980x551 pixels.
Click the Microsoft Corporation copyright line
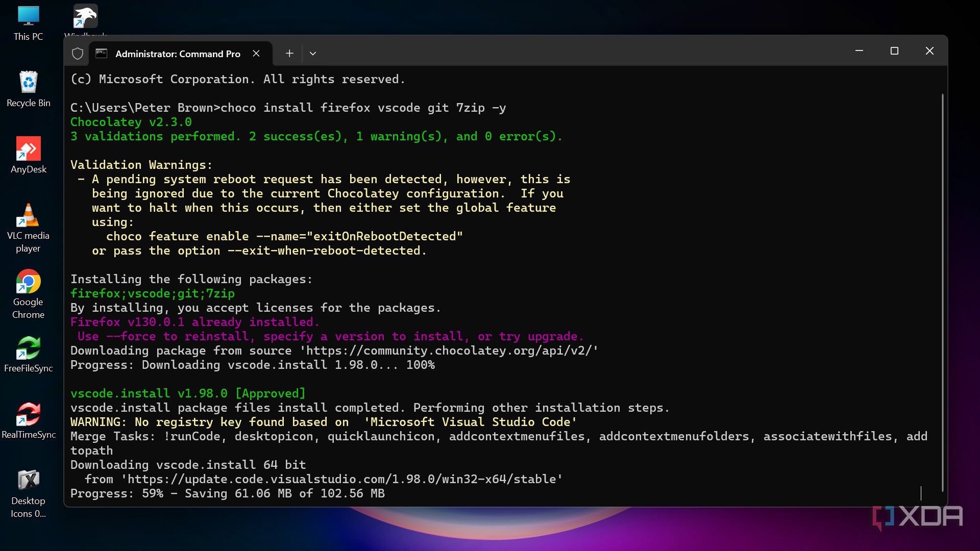pyautogui.click(x=238, y=80)
